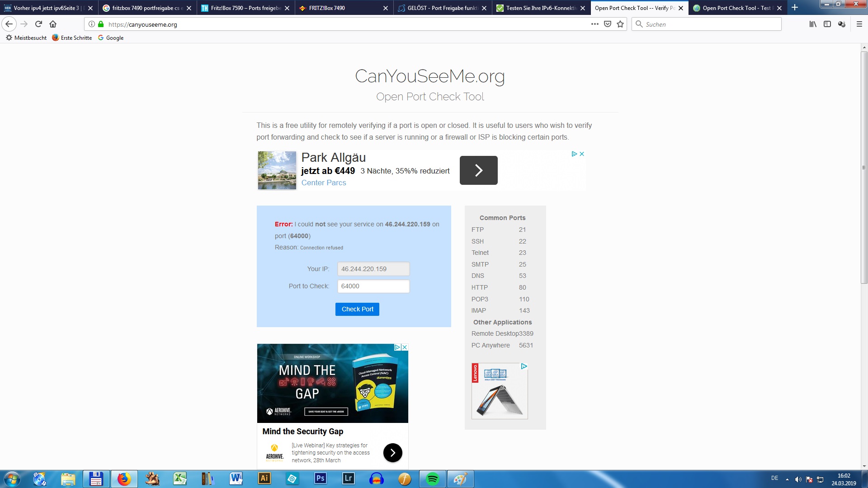Click the Port to Check field

click(373, 286)
